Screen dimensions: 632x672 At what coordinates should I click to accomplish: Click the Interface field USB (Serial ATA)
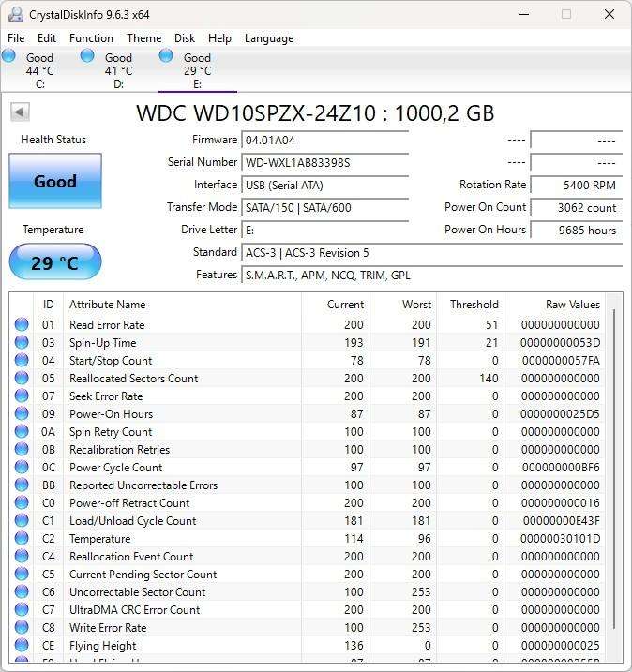click(x=325, y=186)
